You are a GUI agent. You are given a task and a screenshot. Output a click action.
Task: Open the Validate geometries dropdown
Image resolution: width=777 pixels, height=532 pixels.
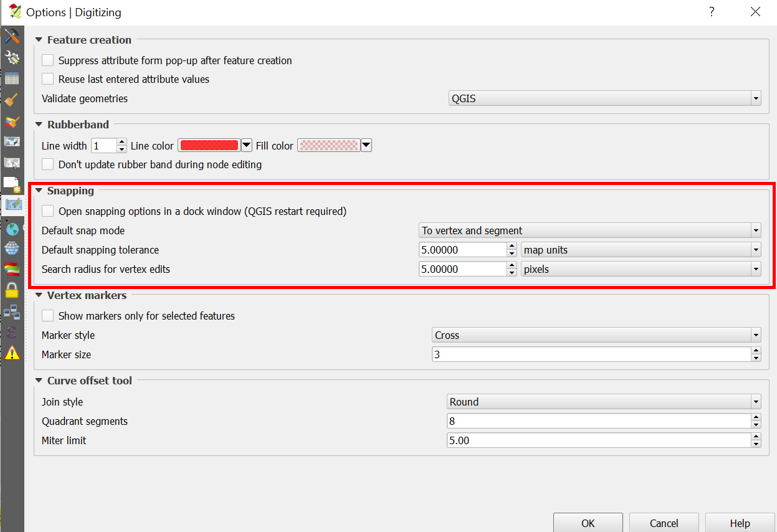coord(604,98)
